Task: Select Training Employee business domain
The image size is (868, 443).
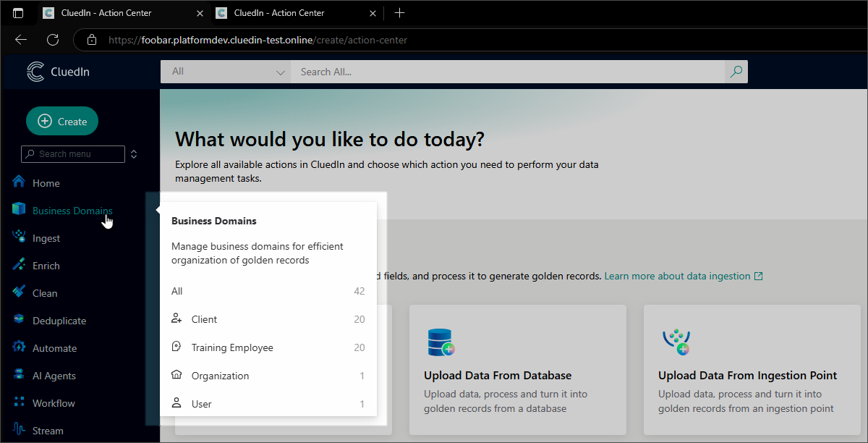Action: pos(231,347)
